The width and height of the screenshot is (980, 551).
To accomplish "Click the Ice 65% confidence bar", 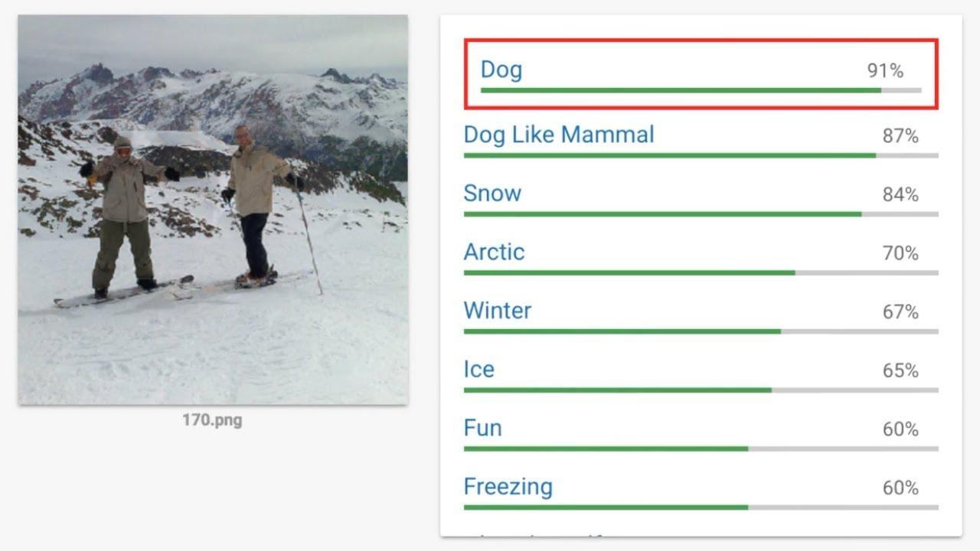I will (700, 390).
